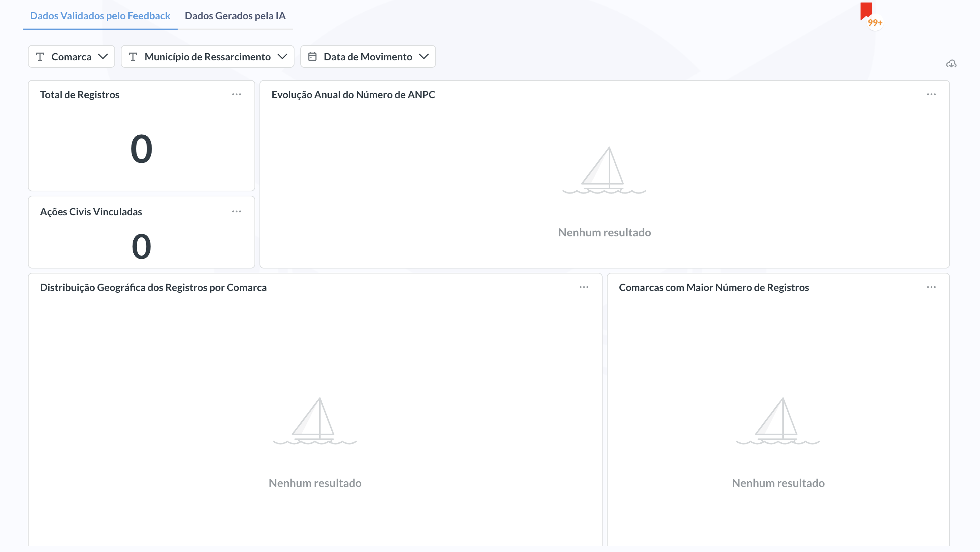
Task: Click the calendar icon in Data de Movimento filter
Action: [313, 56]
